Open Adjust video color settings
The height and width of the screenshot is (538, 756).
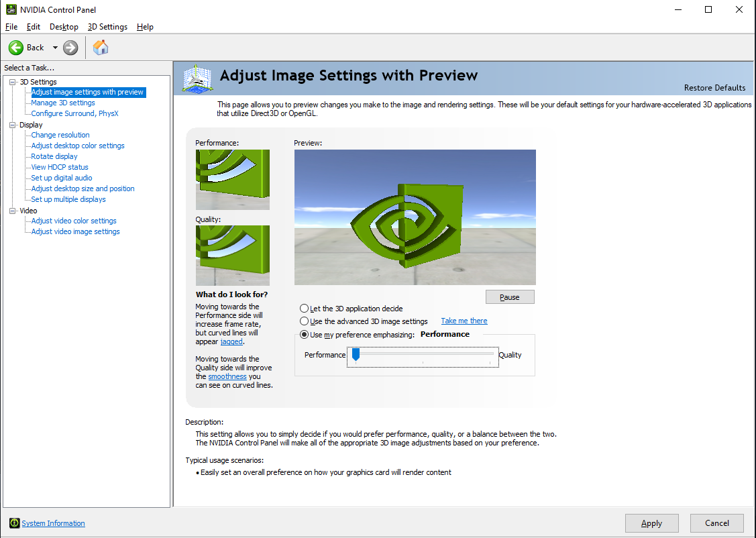click(74, 221)
